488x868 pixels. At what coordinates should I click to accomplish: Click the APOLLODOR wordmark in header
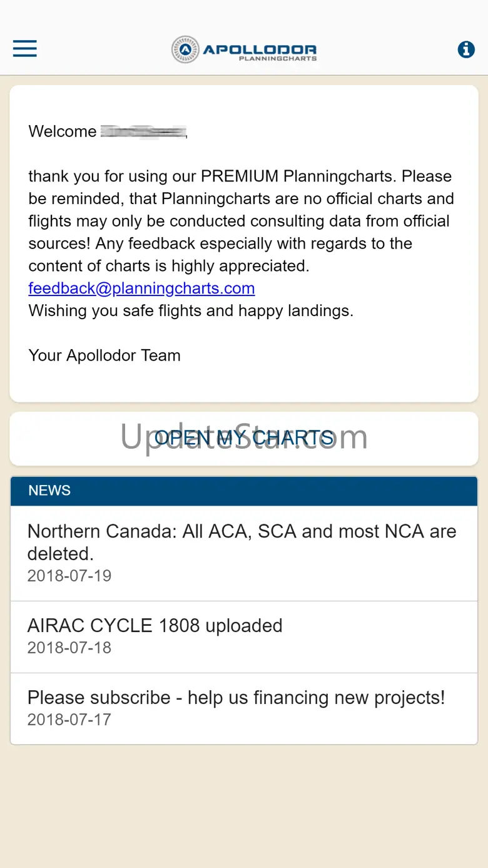coord(260,48)
